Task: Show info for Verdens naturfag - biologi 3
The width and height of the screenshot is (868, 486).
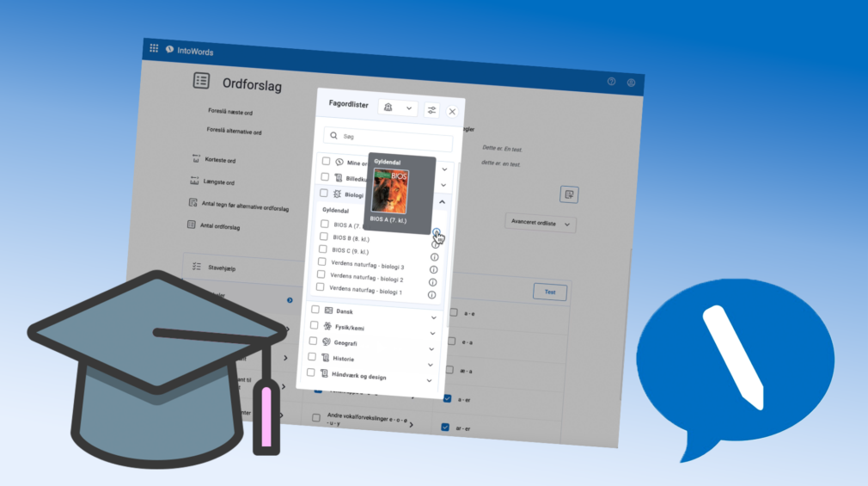Action: click(x=433, y=270)
